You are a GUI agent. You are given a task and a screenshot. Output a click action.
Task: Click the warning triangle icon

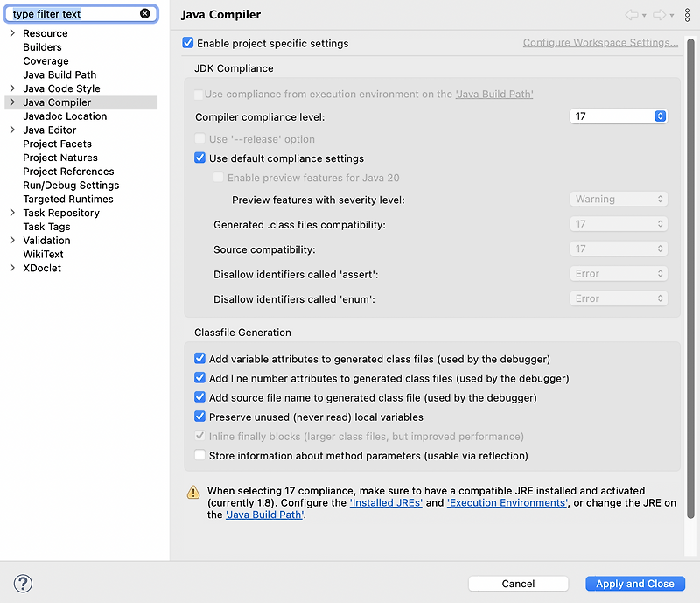pos(193,492)
